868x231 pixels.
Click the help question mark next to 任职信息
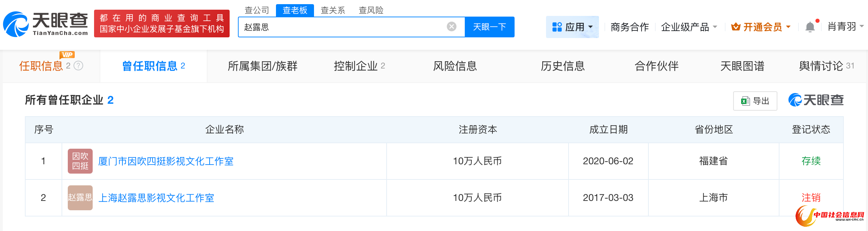point(79,66)
